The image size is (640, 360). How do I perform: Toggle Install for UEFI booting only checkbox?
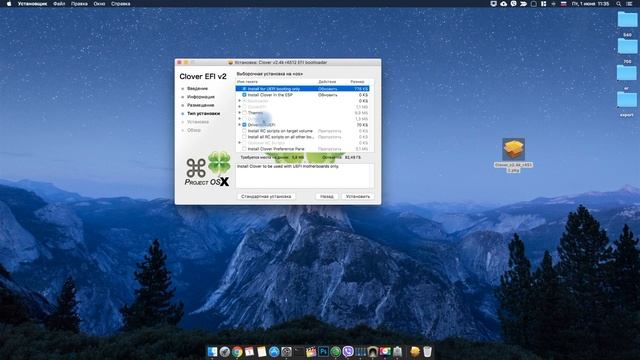[244, 89]
